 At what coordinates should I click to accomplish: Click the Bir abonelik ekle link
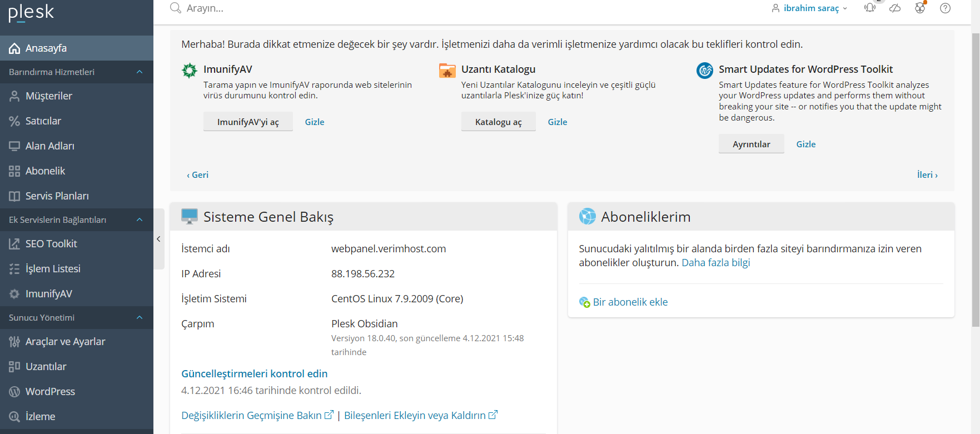pos(630,302)
